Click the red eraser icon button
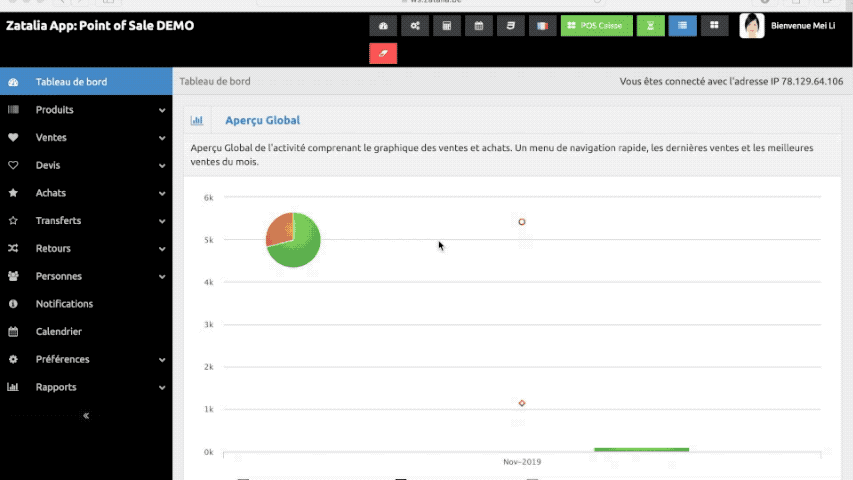Image resolution: width=853 pixels, height=480 pixels. tap(383, 53)
